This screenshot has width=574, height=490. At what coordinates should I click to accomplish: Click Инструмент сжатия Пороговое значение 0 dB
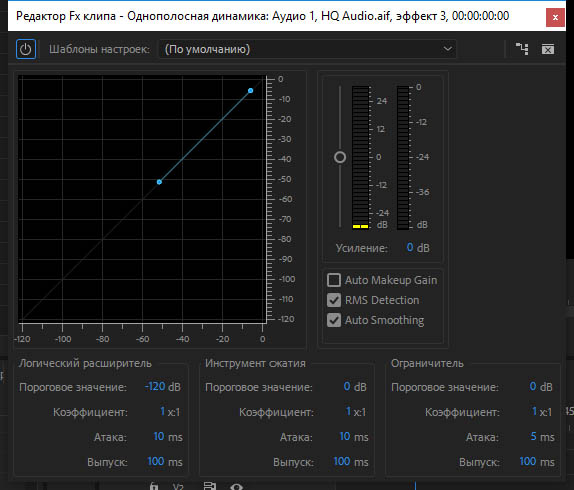point(347,386)
